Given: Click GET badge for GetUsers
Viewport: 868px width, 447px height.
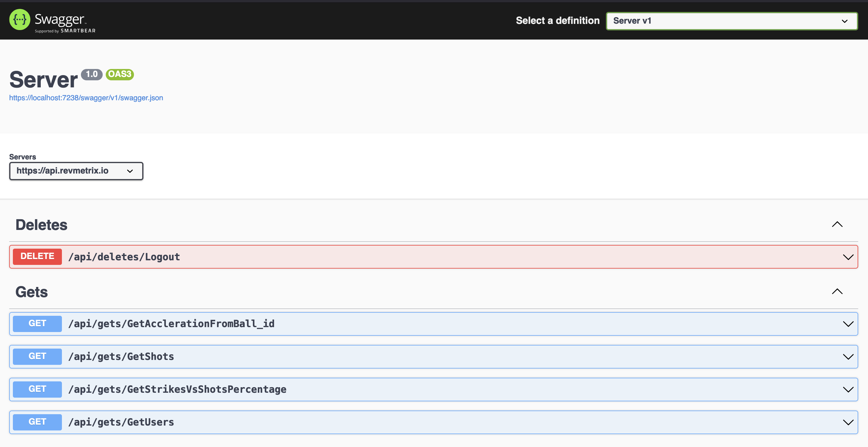Looking at the screenshot, I should tap(37, 422).
